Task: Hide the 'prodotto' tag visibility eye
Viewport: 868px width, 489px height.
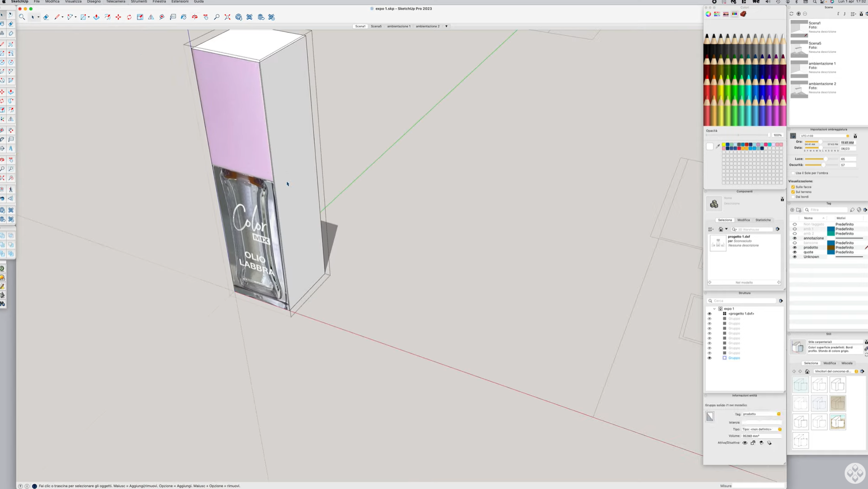Action: coord(795,248)
